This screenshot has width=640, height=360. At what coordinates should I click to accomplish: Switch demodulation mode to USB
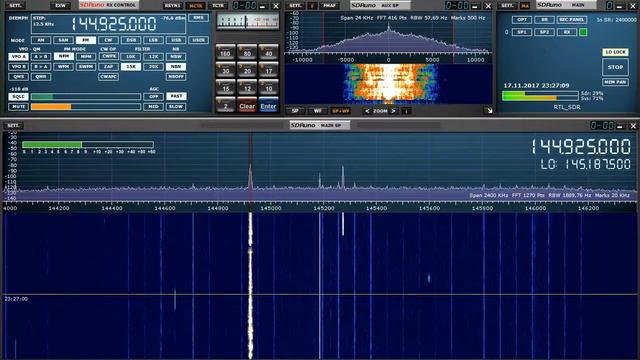(176, 40)
